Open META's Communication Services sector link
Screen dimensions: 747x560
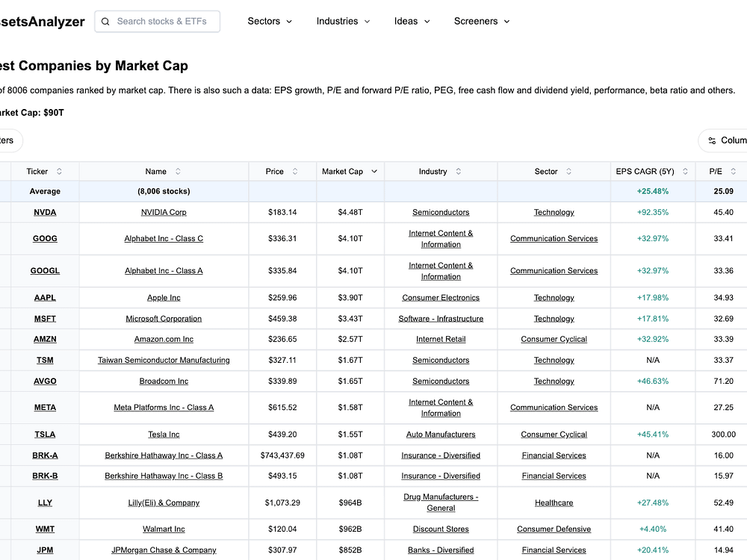pyautogui.click(x=554, y=408)
